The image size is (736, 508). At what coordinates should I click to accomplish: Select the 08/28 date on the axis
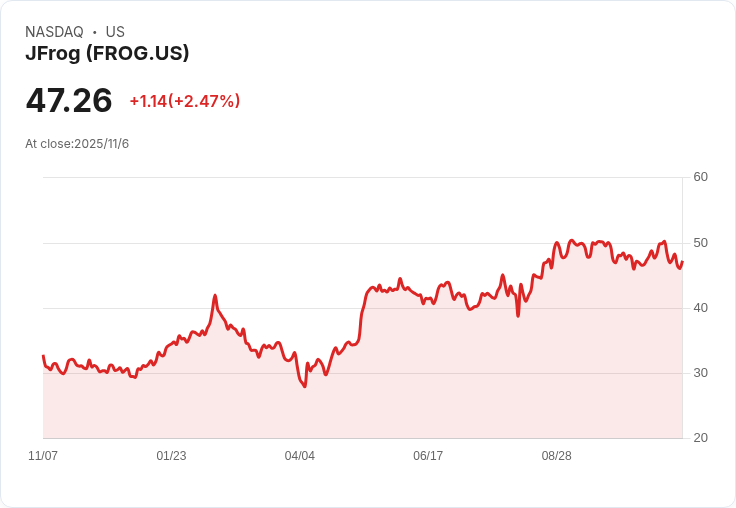click(557, 456)
